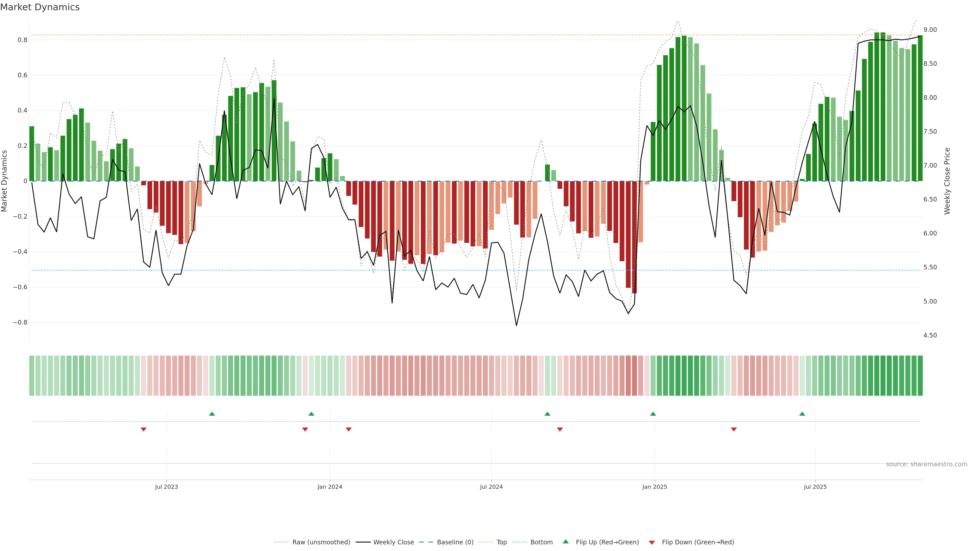Toggle the Bottom legend entry
Image resolution: width=980 pixels, height=551 pixels.
[x=541, y=542]
